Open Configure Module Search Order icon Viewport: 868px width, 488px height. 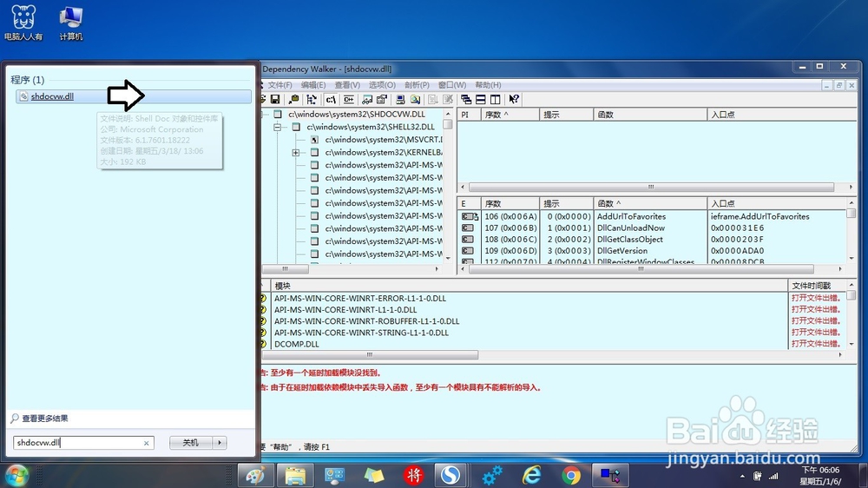click(416, 99)
